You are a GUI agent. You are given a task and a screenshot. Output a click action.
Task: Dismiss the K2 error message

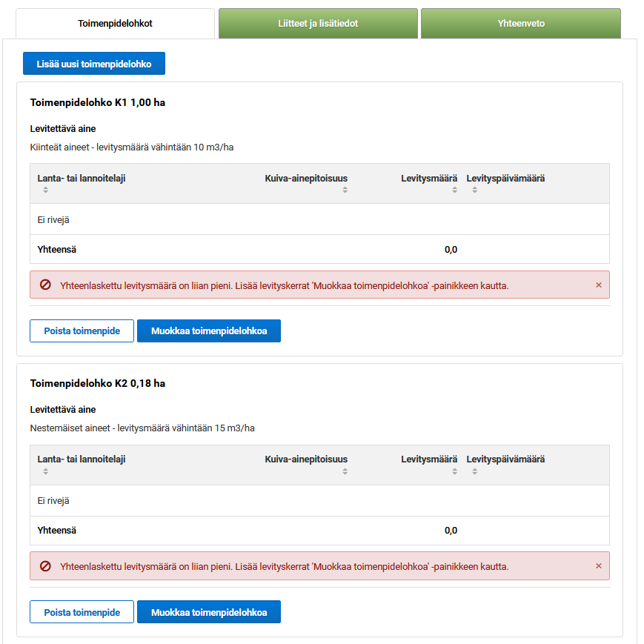599,566
